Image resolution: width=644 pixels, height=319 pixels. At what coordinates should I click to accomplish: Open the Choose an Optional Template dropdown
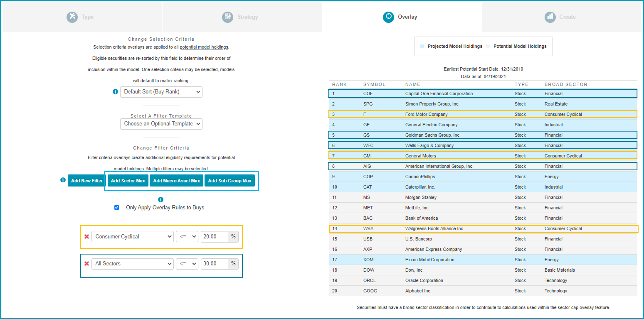(161, 124)
